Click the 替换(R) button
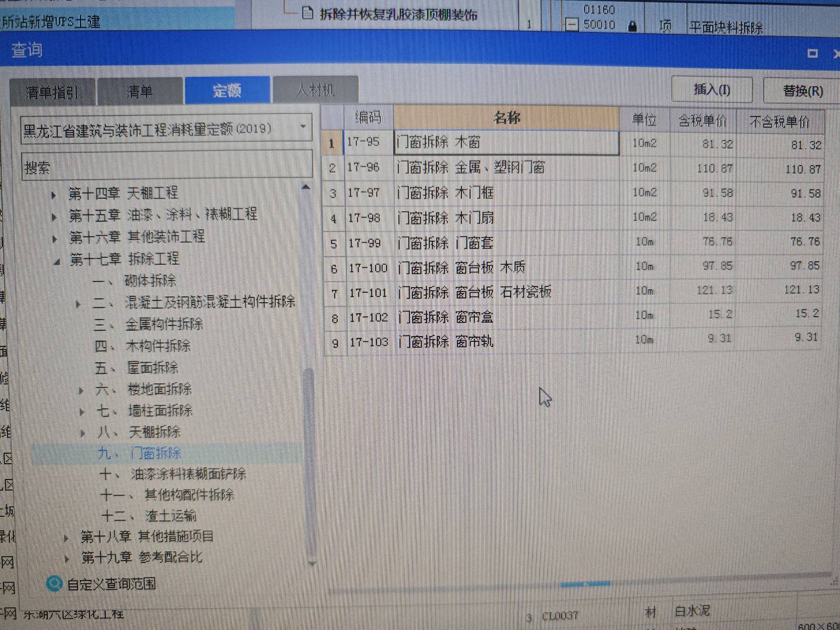840x630 pixels. click(x=802, y=90)
